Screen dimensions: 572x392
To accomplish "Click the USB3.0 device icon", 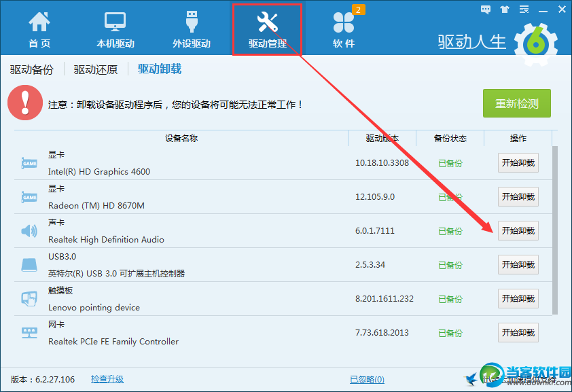I will 29,265.
